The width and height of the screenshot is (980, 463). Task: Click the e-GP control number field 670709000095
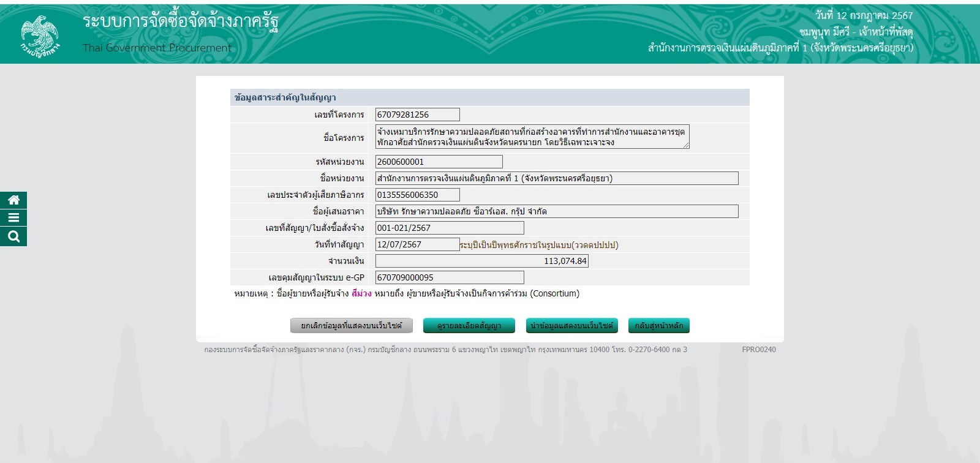pos(449,277)
